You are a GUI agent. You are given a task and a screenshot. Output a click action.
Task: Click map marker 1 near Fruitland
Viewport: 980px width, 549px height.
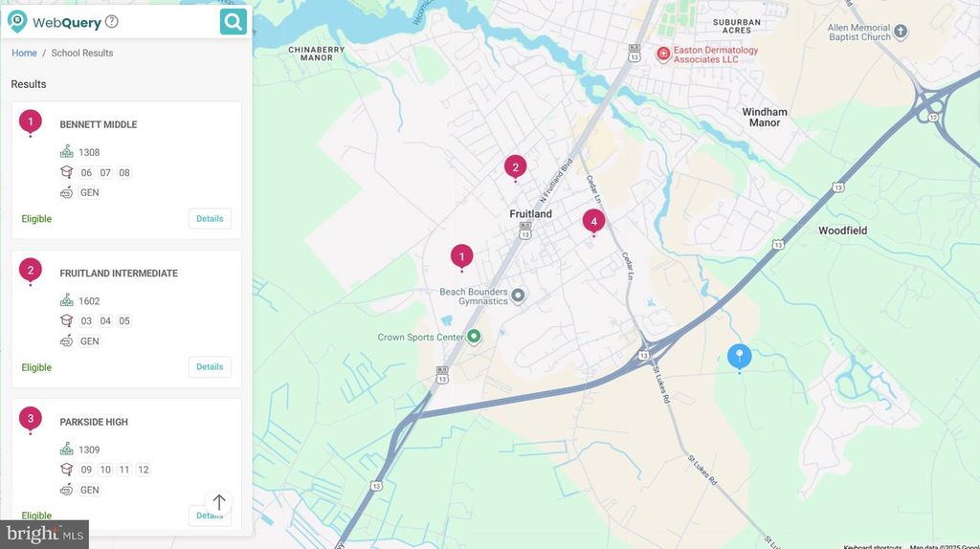point(462,257)
